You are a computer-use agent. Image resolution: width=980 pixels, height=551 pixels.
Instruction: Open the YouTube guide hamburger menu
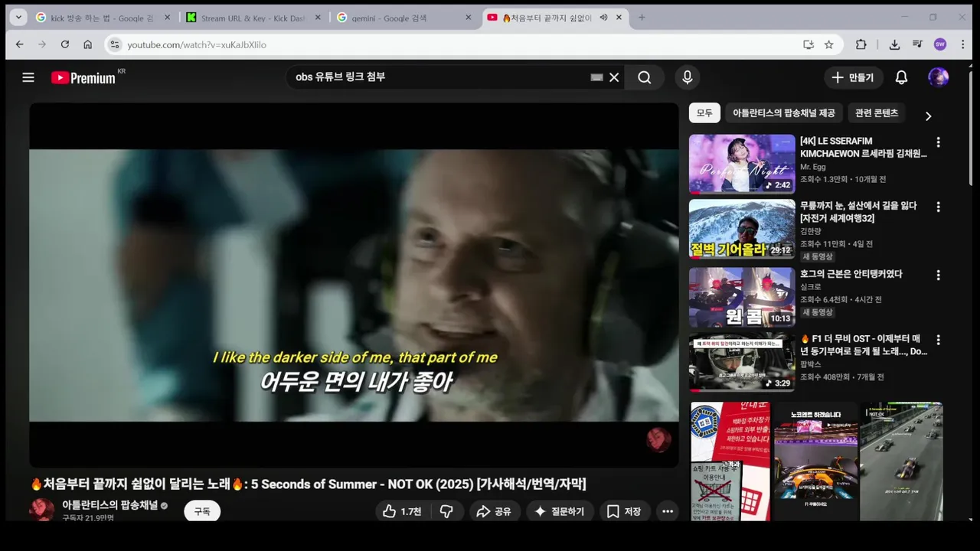click(x=28, y=77)
